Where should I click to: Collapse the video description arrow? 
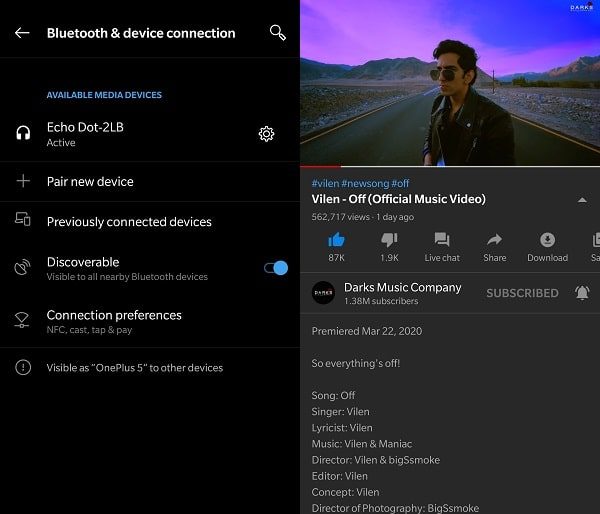point(582,200)
